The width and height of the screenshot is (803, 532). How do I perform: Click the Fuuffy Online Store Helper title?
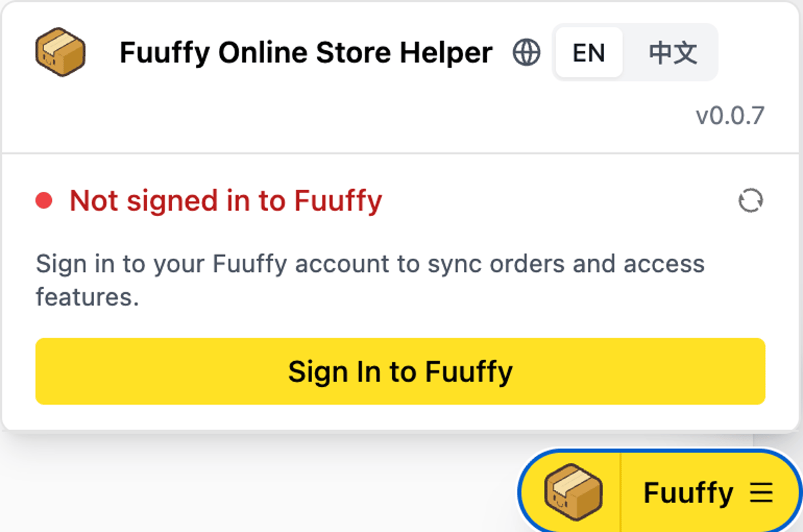[306, 53]
